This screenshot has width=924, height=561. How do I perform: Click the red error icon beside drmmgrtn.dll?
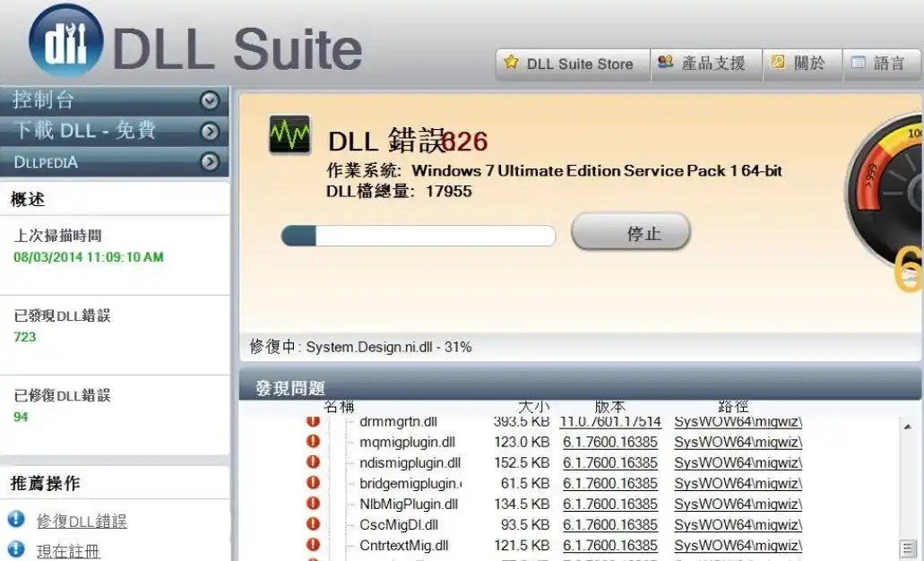312,422
